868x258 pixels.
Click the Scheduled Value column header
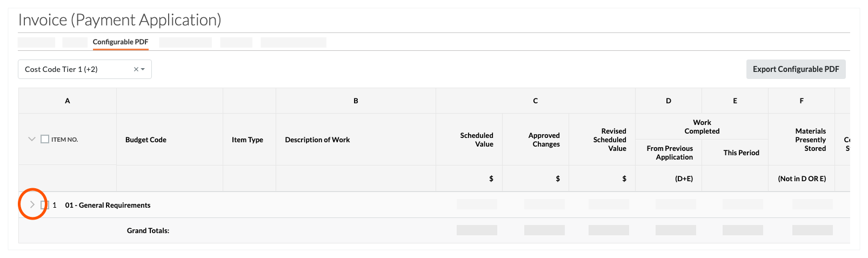click(x=477, y=140)
